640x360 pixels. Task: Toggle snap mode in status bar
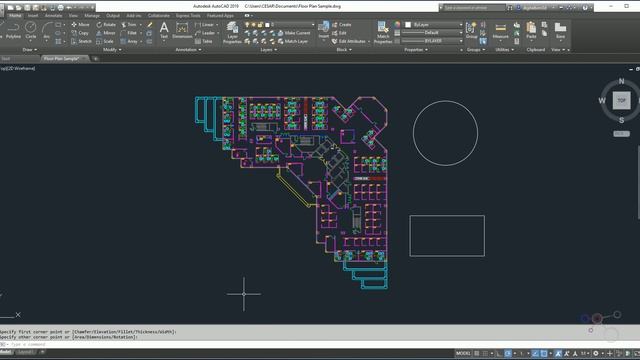(485, 353)
